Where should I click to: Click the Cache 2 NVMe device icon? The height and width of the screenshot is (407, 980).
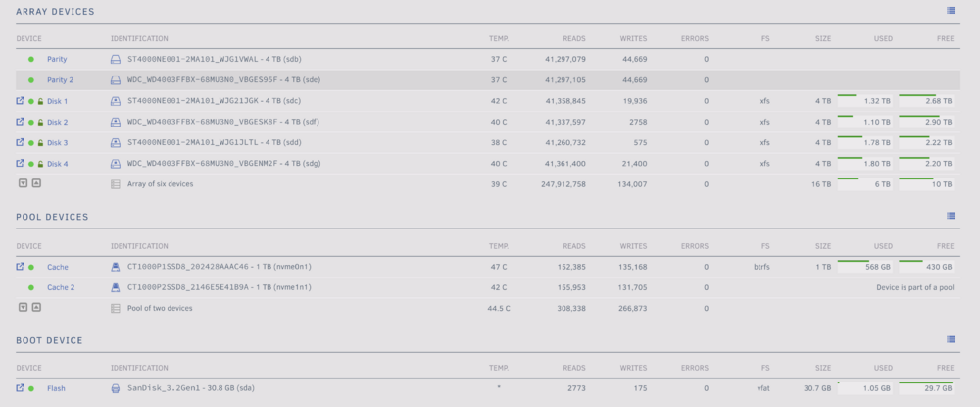coord(115,288)
